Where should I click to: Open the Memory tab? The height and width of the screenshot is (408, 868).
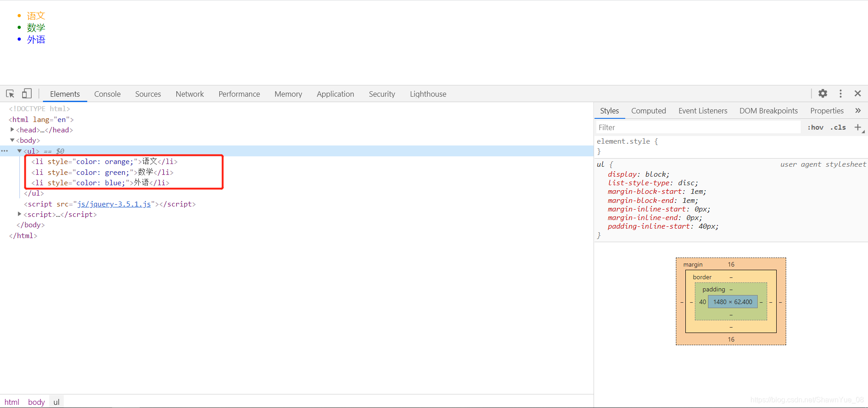click(x=288, y=94)
